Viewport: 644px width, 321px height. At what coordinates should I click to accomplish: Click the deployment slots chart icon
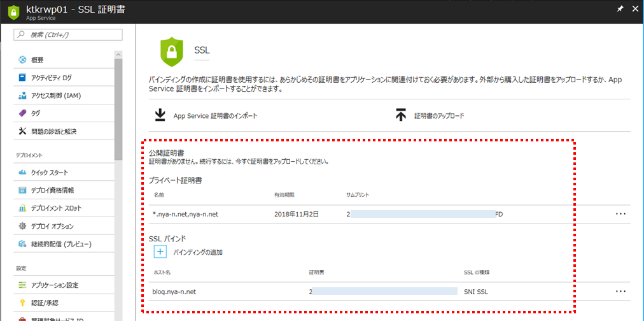(22, 208)
